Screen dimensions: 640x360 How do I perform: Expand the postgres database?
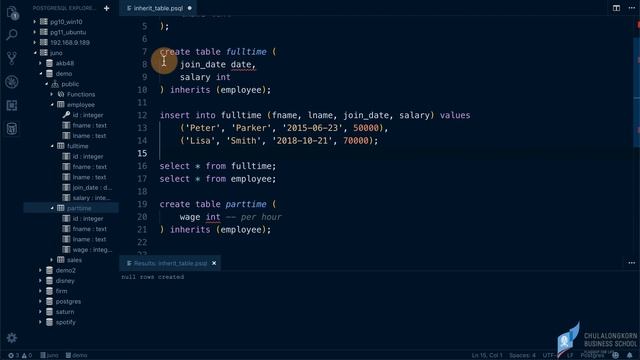40,302
